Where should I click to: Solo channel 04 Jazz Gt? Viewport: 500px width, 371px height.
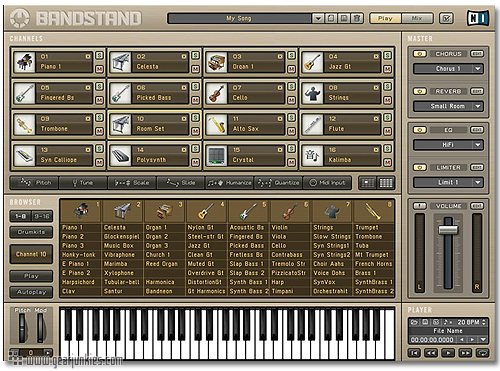(x=387, y=56)
